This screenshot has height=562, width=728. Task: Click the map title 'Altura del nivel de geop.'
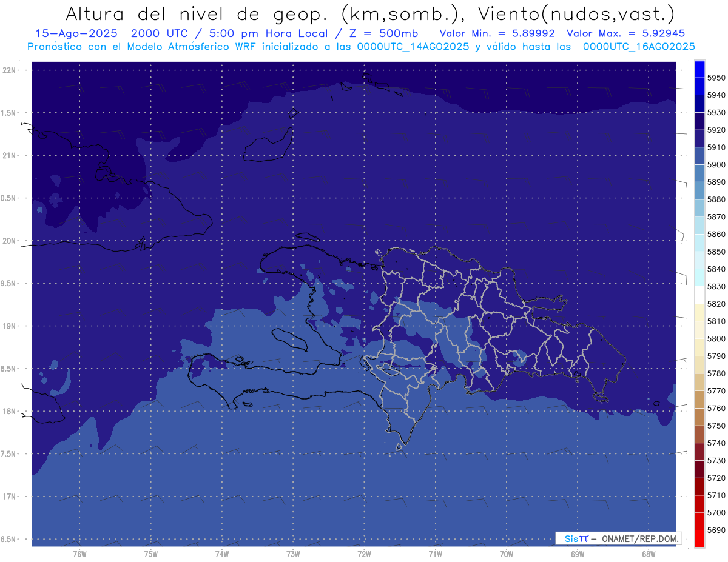[196, 14]
